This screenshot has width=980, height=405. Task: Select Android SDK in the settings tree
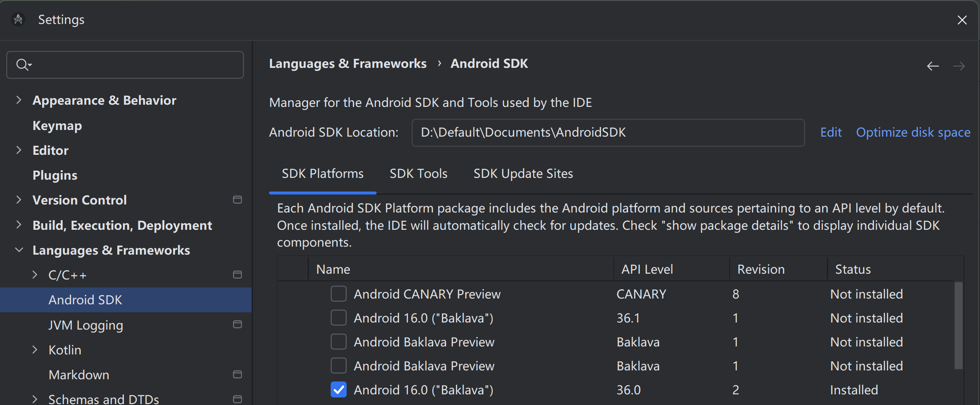pos(126,300)
